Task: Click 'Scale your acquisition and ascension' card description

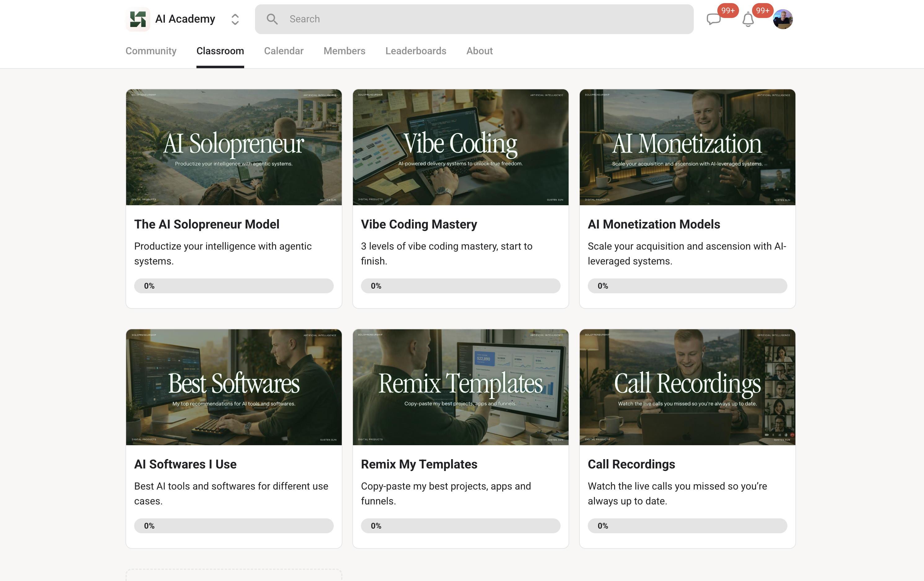Action: 687,253
